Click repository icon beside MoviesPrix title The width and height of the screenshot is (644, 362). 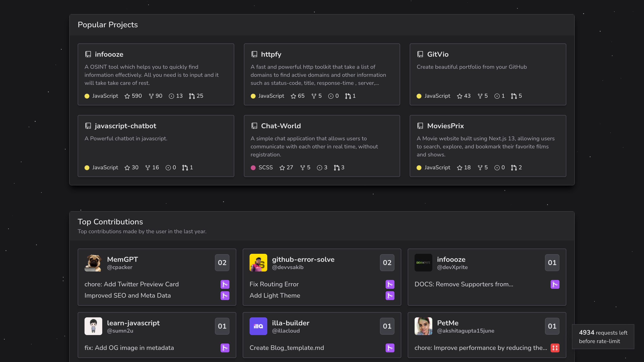[420, 126]
